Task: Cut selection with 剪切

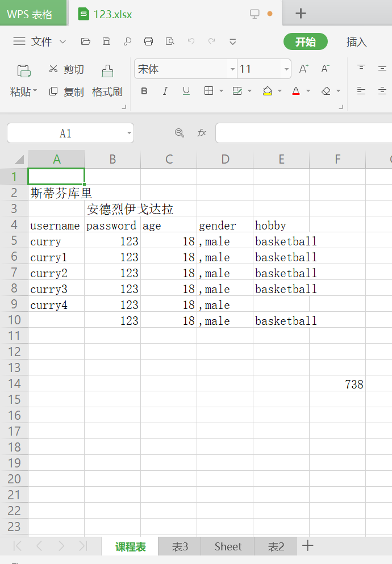Action: click(x=67, y=69)
